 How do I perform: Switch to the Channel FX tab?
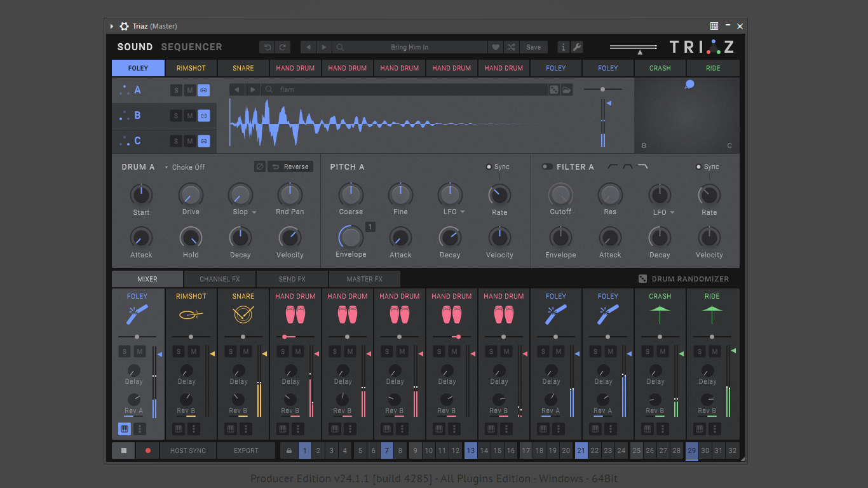(x=219, y=279)
